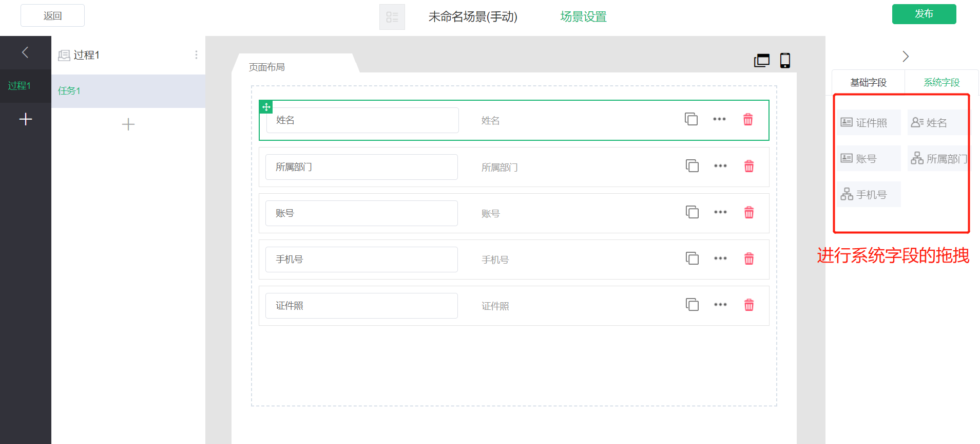Copy the 姓名 field row

691,119
